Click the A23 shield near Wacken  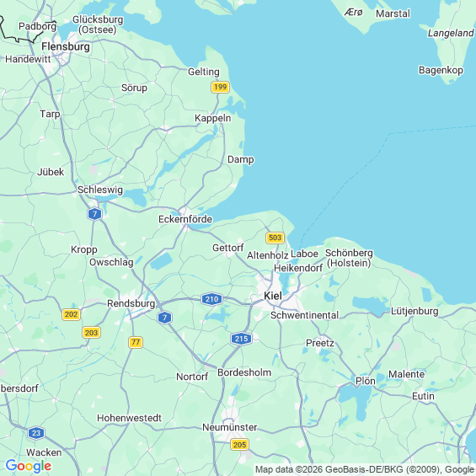coord(36,433)
